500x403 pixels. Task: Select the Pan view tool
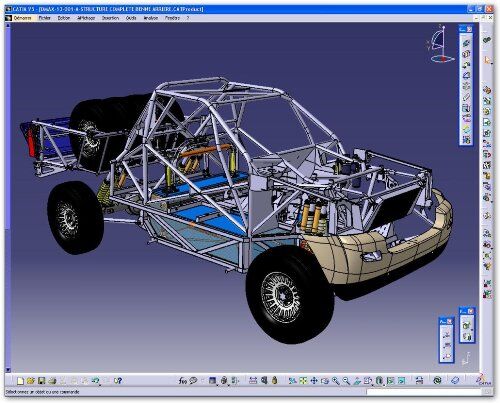[x=314, y=380]
